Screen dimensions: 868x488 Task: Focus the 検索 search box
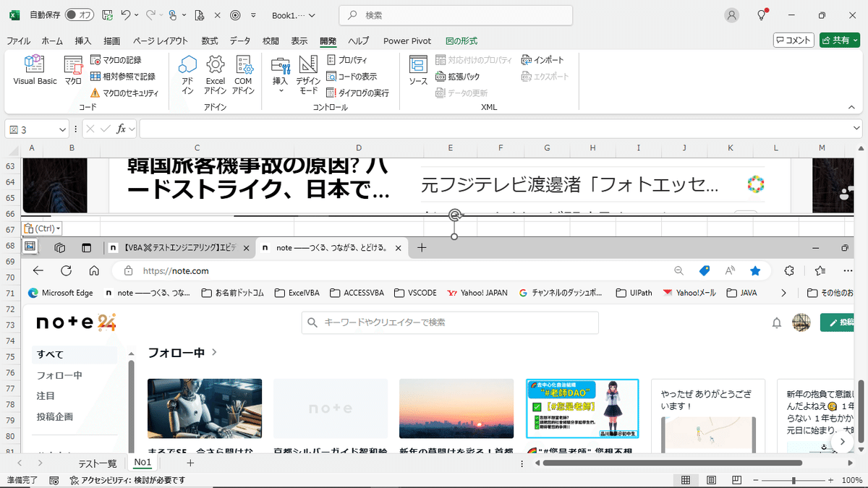tap(456, 15)
